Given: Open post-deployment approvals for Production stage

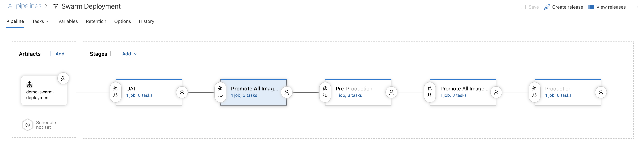Looking at the screenshot, I should (601, 92).
